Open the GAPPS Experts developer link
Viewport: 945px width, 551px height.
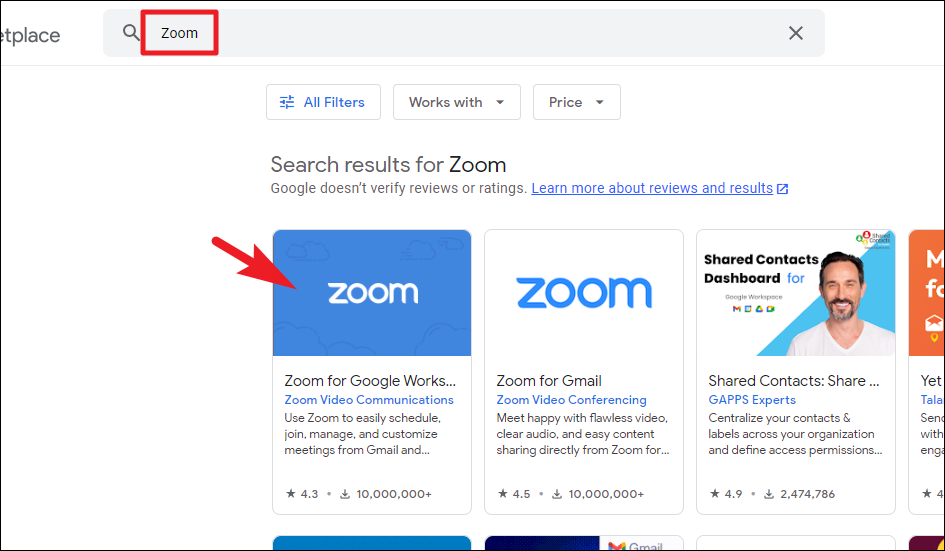[752, 400]
